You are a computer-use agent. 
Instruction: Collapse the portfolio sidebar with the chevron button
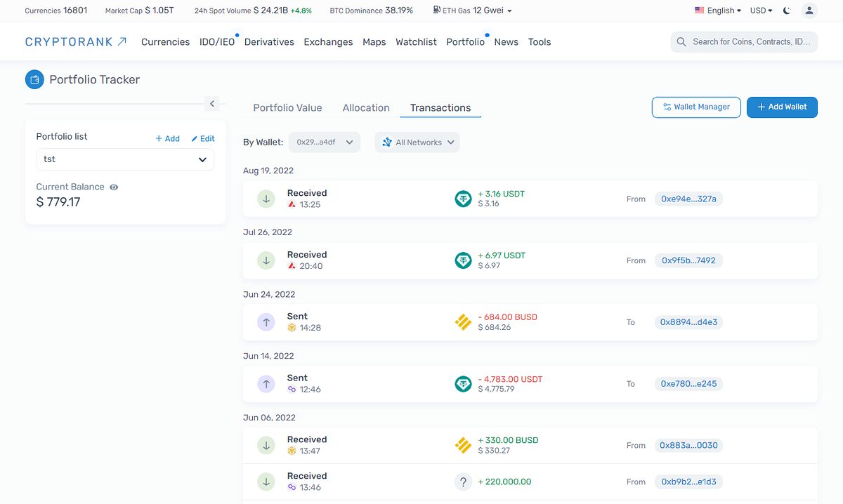211,103
